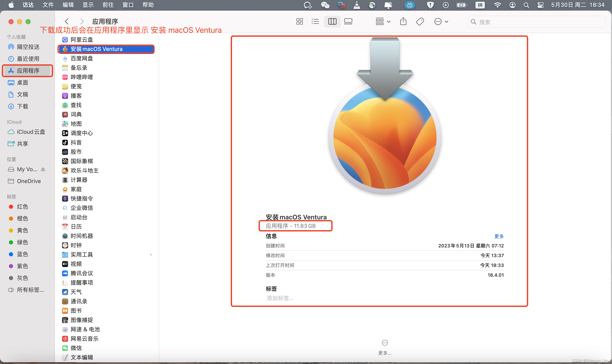The image size is (612, 364).
Task: Open the 窗口 menu
Action: [x=128, y=5]
